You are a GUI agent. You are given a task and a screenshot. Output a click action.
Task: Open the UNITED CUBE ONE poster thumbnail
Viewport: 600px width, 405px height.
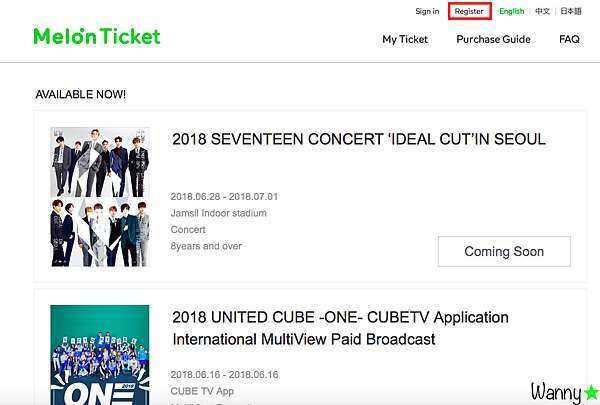coord(100,355)
